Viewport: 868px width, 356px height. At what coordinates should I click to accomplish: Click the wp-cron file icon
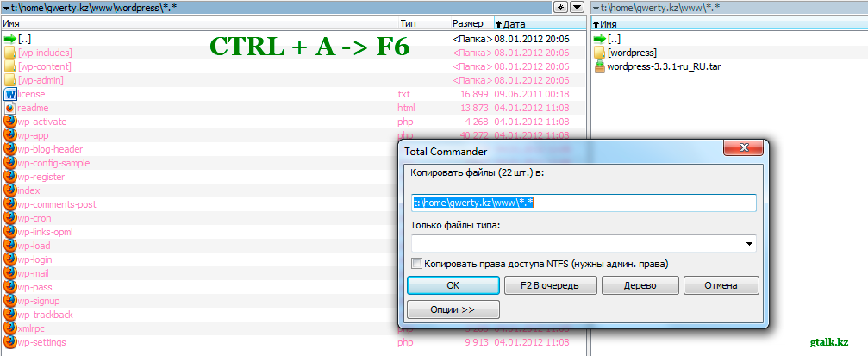click(10, 218)
